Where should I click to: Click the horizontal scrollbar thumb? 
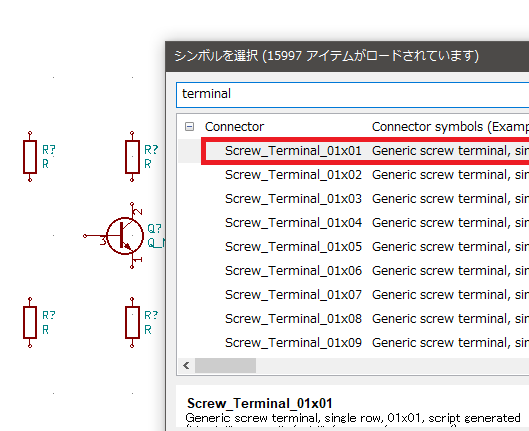point(225,366)
